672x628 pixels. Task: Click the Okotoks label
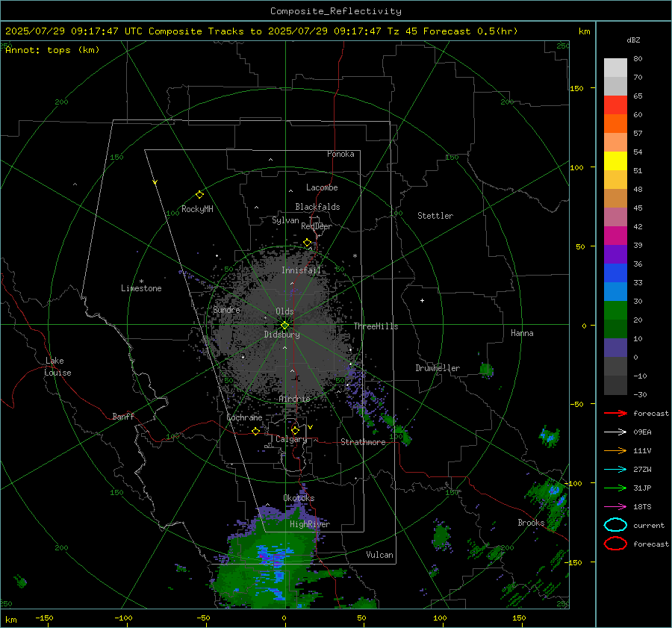click(299, 497)
